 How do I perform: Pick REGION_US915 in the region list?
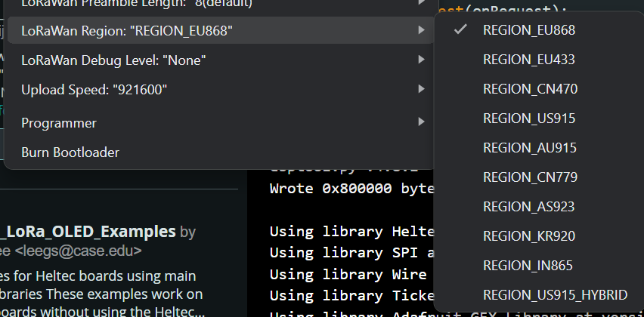(x=538, y=118)
